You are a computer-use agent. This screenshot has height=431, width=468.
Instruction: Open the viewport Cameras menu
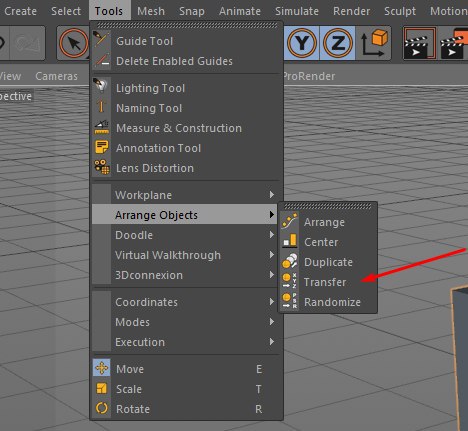pos(56,76)
